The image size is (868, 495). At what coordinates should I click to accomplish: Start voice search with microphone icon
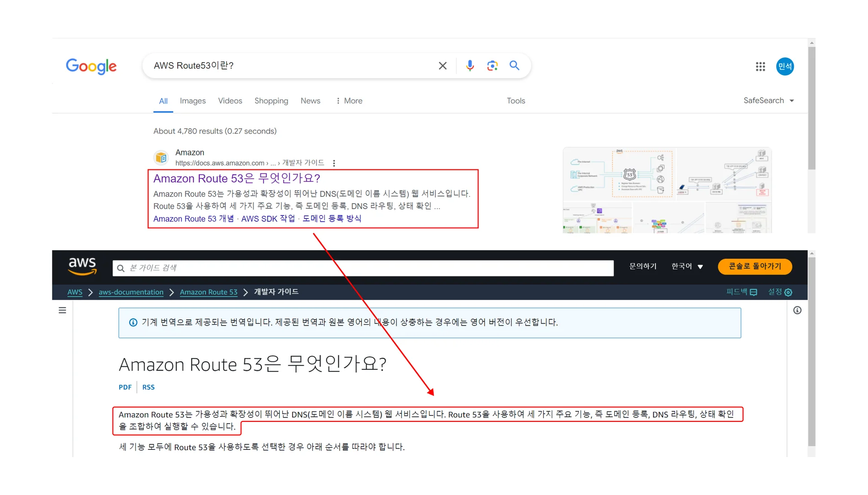(470, 66)
